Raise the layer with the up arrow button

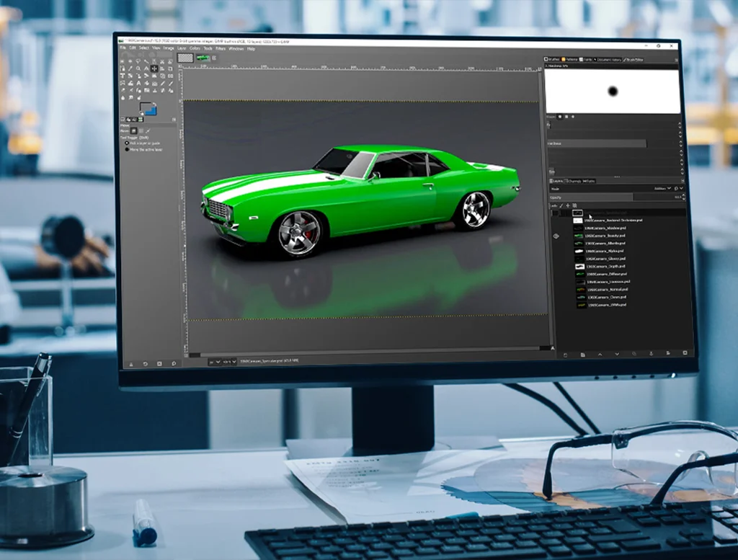[x=600, y=355]
